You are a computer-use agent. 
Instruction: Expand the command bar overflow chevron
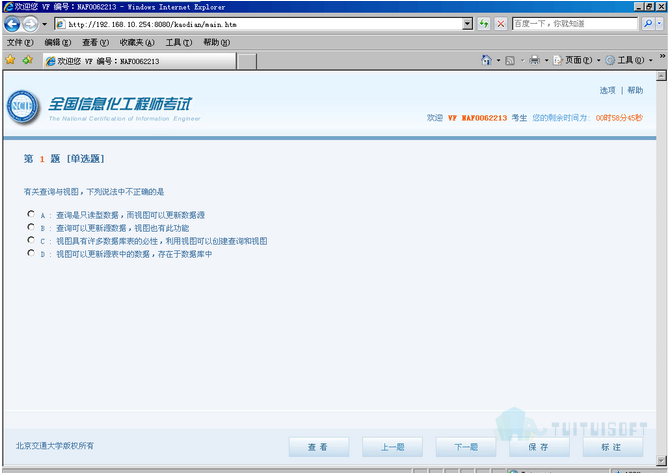662,56
